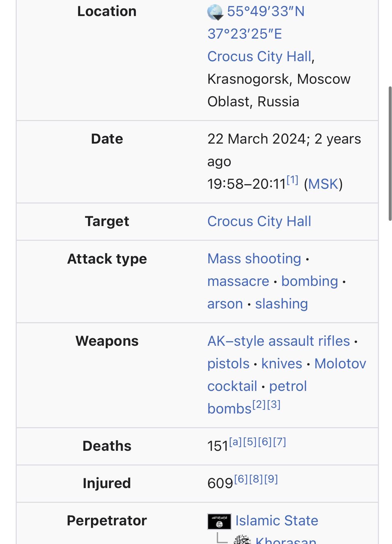Open the 55°49′33″N coordinates link
This screenshot has height=544, width=392.
click(266, 12)
